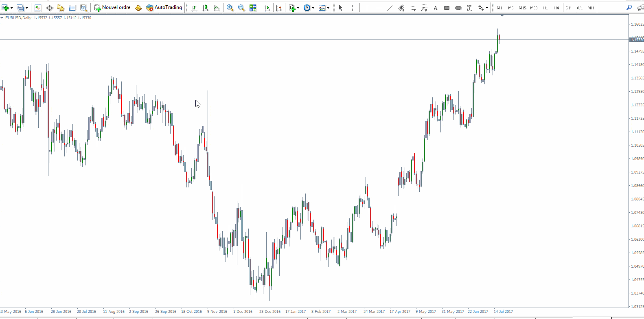
Task: Select the Vertical Line drawing tool
Action: click(x=367, y=8)
